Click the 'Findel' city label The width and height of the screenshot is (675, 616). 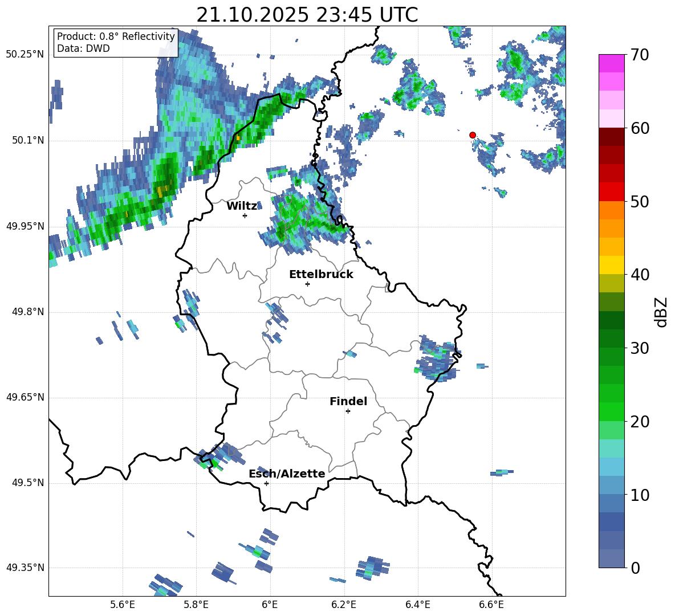[348, 401]
